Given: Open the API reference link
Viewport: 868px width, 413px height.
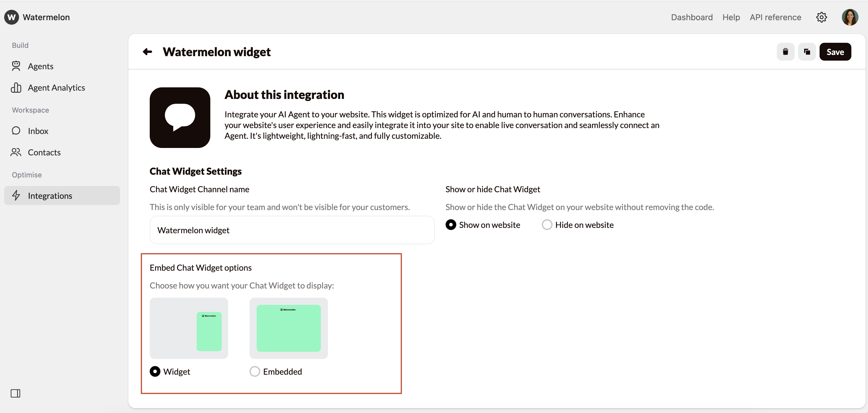Looking at the screenshot, I should click(x=775, y=17).
